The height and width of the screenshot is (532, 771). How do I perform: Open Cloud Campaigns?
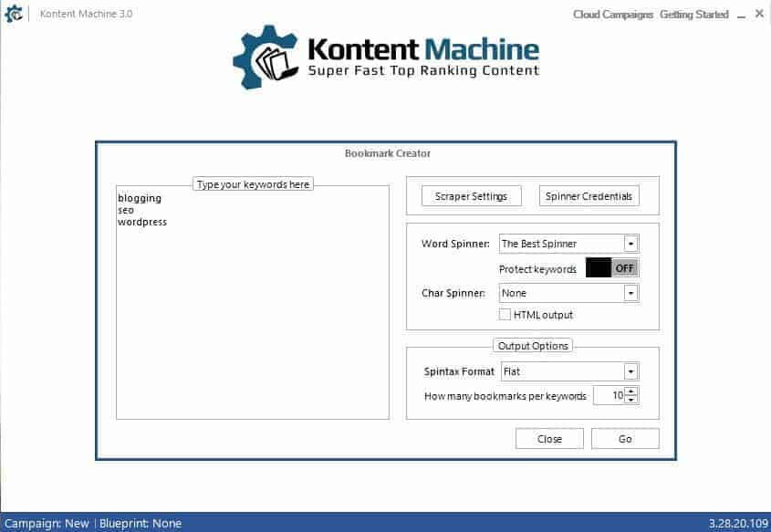tap(612, 15)
